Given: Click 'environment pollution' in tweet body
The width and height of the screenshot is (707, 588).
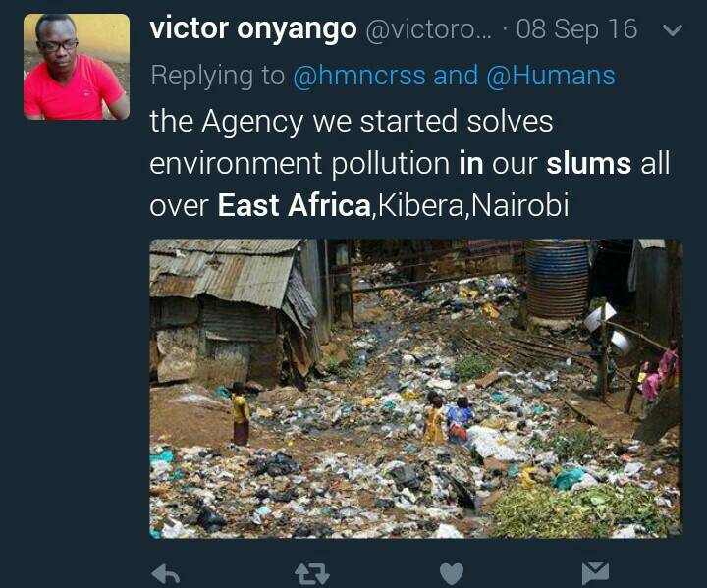Looking at the screenshot, I should tap(299, 163).
